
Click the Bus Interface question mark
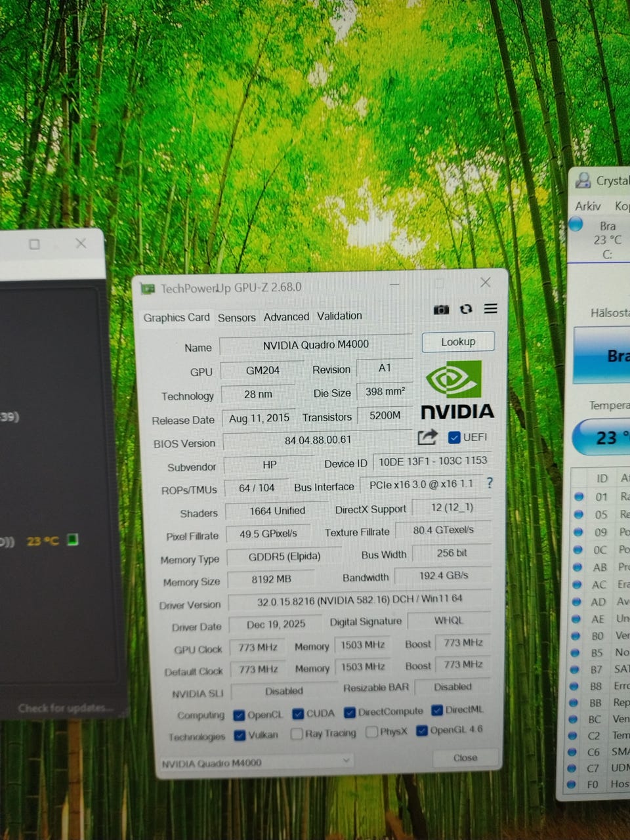(489, 483)
